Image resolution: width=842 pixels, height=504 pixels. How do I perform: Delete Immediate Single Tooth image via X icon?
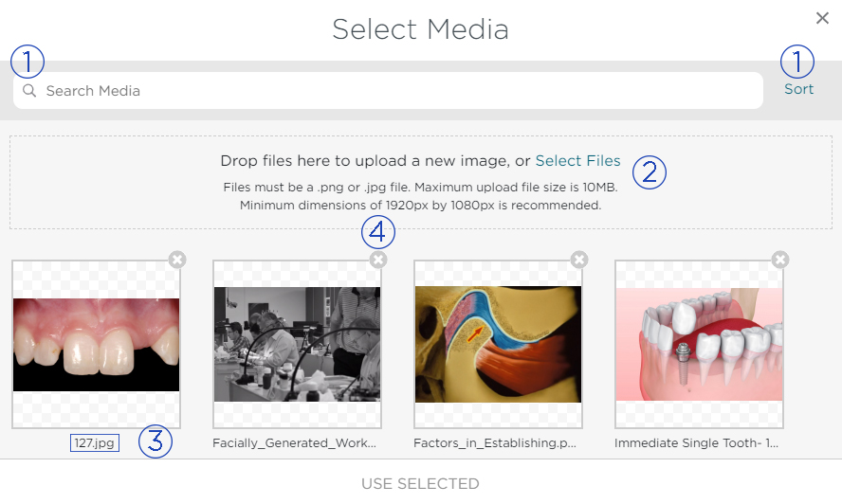780,260
